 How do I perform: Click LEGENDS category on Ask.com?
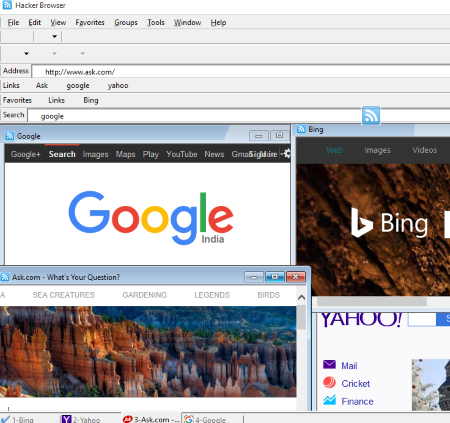click(212, 295)
